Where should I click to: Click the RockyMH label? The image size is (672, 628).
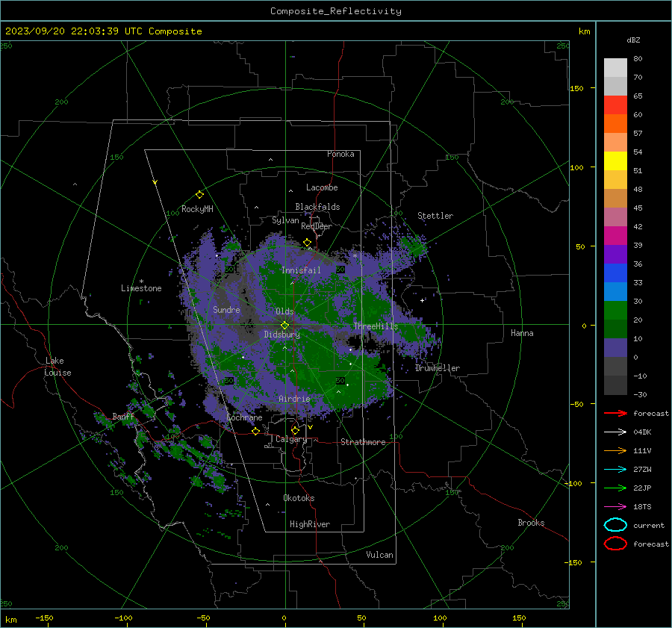[197, 209]
